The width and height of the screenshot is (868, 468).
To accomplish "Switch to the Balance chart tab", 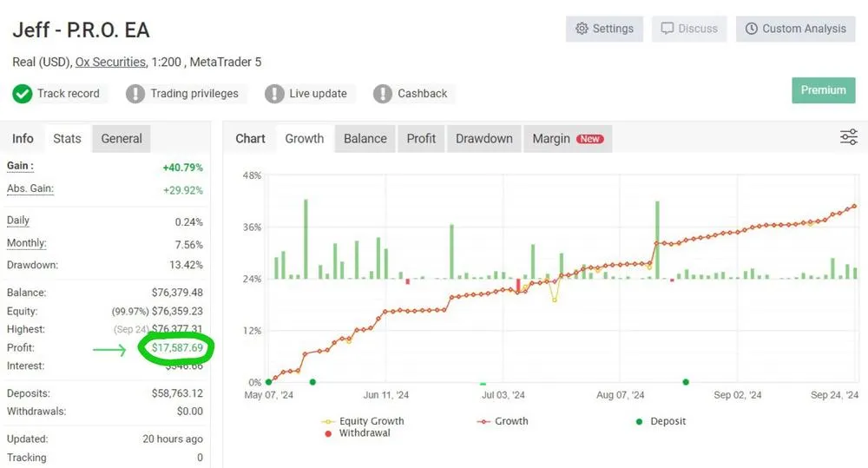I will click(x=365, y=138).
